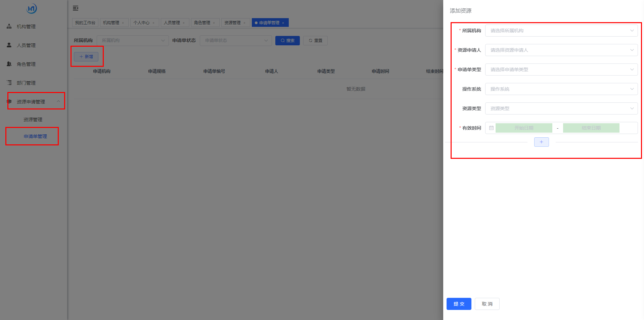
Task: Click the plus button below 有效时间
Action: 541,142
